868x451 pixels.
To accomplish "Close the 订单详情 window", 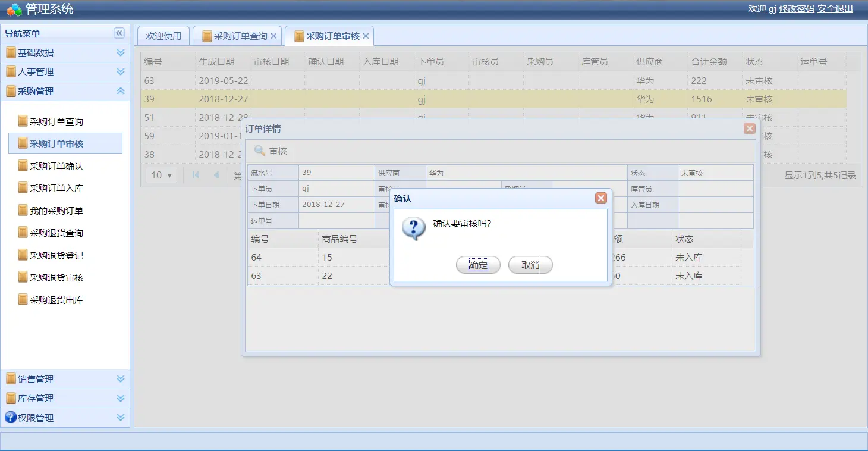I will [750, 129].
